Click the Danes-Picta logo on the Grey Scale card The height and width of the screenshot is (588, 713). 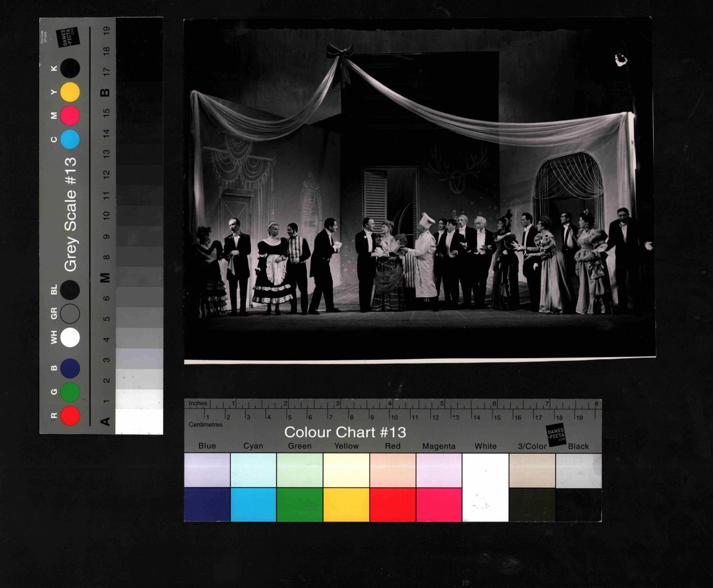(69, 37)
